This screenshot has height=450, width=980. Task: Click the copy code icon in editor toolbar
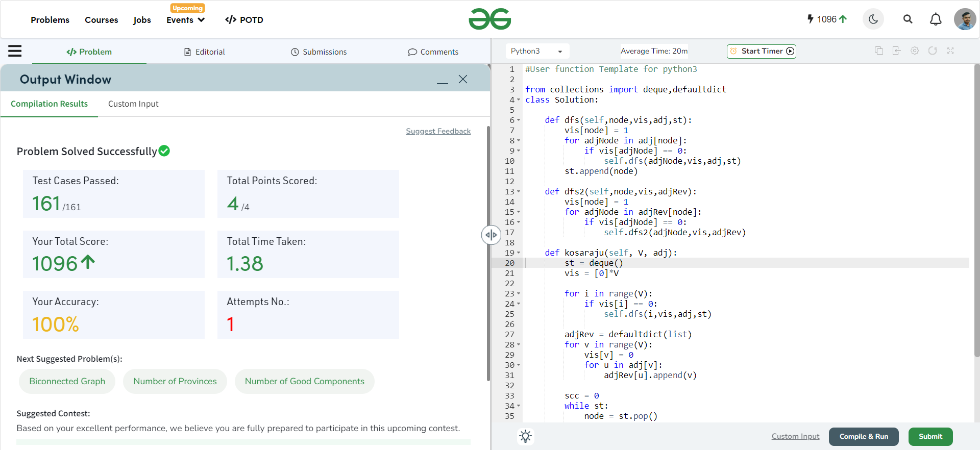click(x=879, y=51)
